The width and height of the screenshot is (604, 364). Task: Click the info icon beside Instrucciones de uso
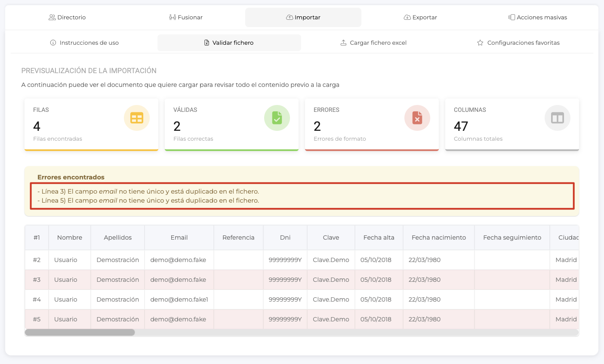coord(53,43)
